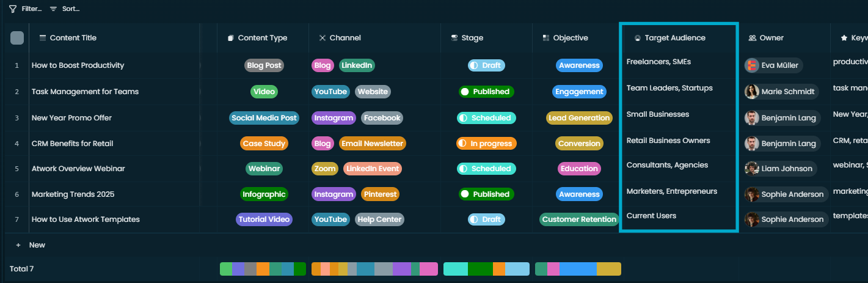Toggle the select-all rows checkbox
Image resolution: width=868 pixels, height=283 pixels.
17,38
